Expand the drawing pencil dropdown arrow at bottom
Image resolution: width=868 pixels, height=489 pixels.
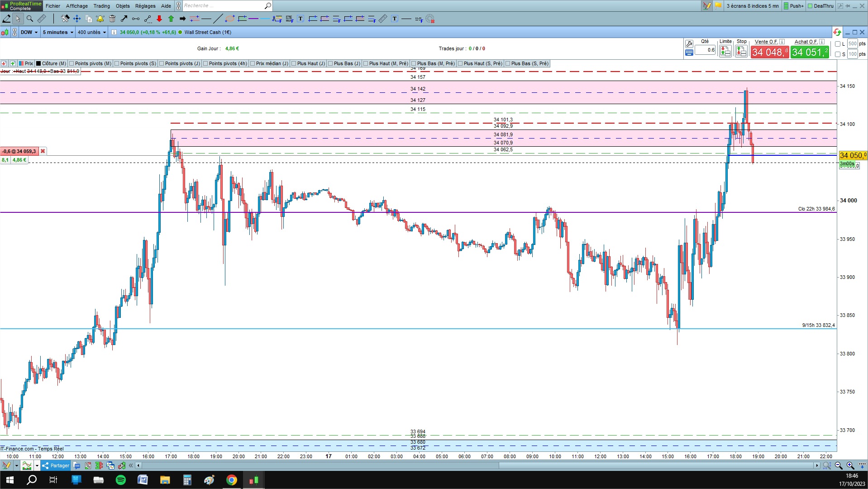[17, 465]
